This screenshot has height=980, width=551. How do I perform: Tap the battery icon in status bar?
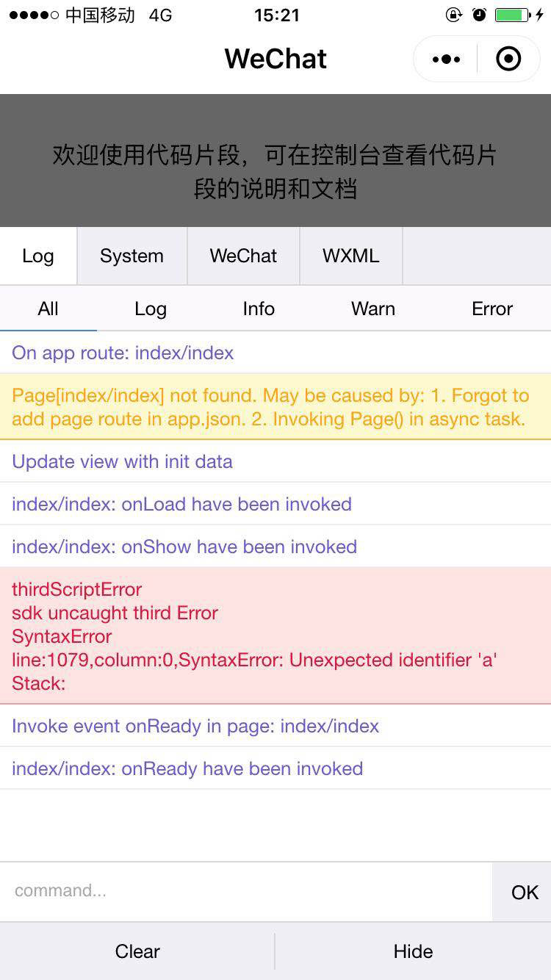[x=514, y=15]
